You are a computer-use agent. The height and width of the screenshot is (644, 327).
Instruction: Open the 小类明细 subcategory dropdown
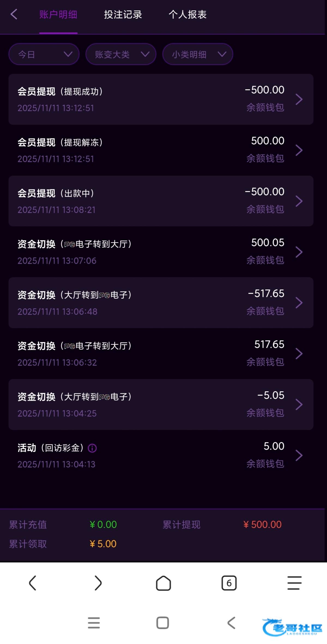click(x=198, y=54)
